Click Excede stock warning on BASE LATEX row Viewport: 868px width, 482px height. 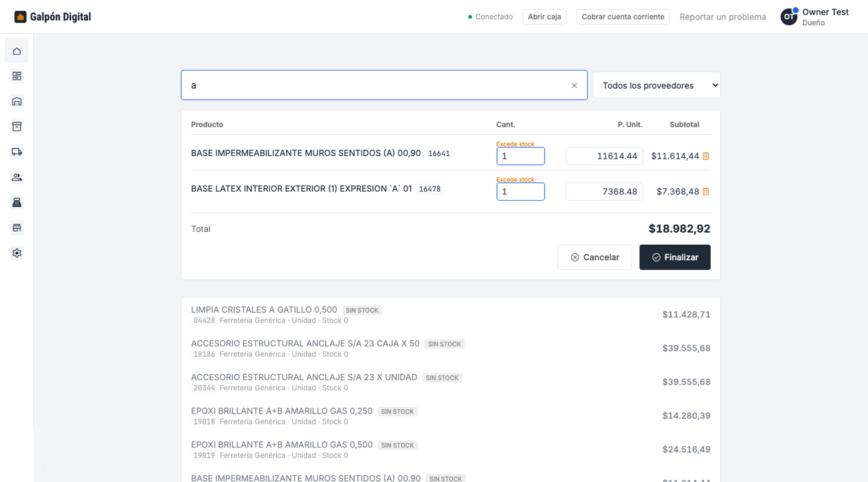point(515,180)
